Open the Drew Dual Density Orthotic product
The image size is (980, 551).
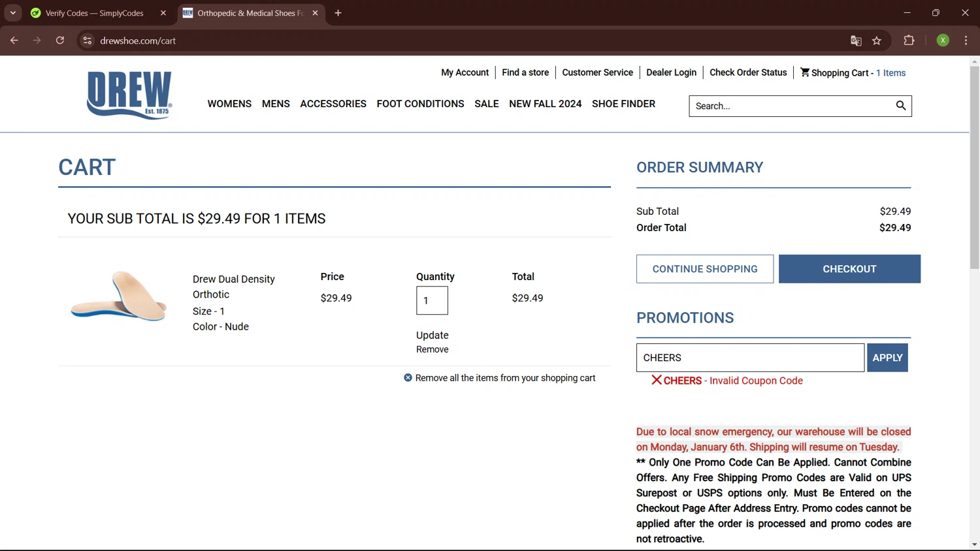click(233, 287)
